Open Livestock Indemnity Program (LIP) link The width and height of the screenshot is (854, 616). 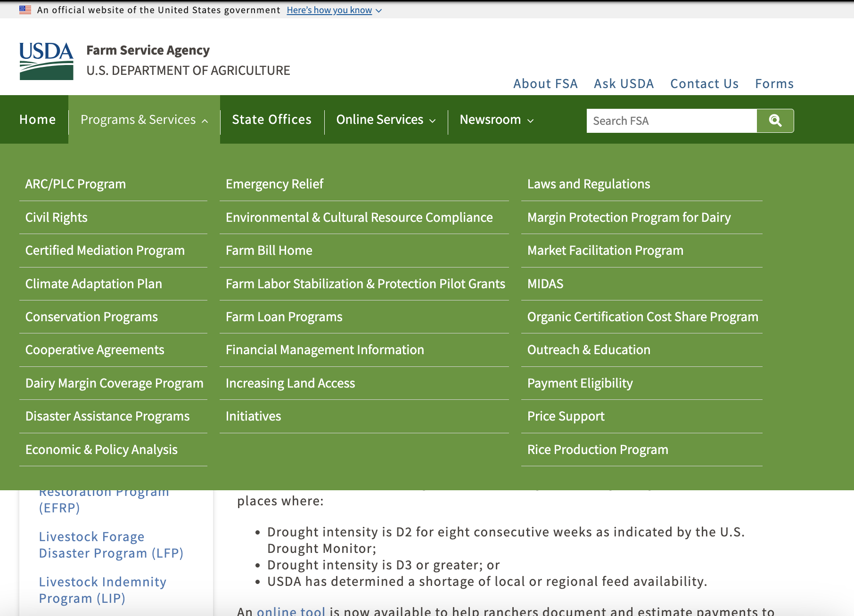click(103, 590)
